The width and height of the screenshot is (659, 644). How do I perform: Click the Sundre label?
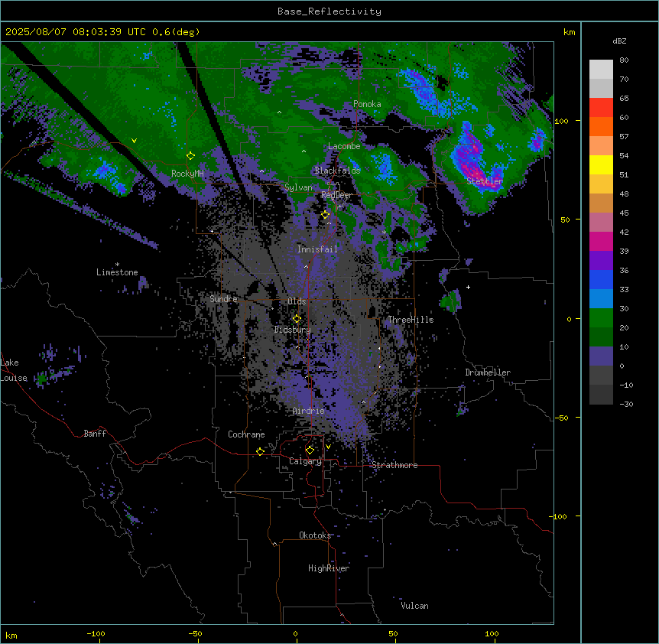coord(223,299)
